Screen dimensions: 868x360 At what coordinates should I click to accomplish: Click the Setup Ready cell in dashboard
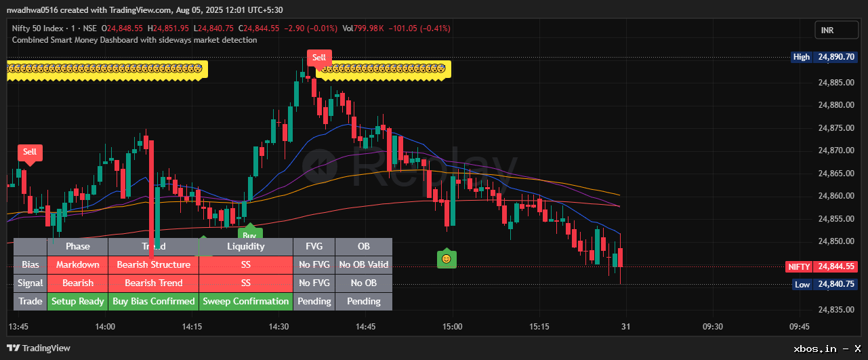pyautogui.click(x=78, y=301)
